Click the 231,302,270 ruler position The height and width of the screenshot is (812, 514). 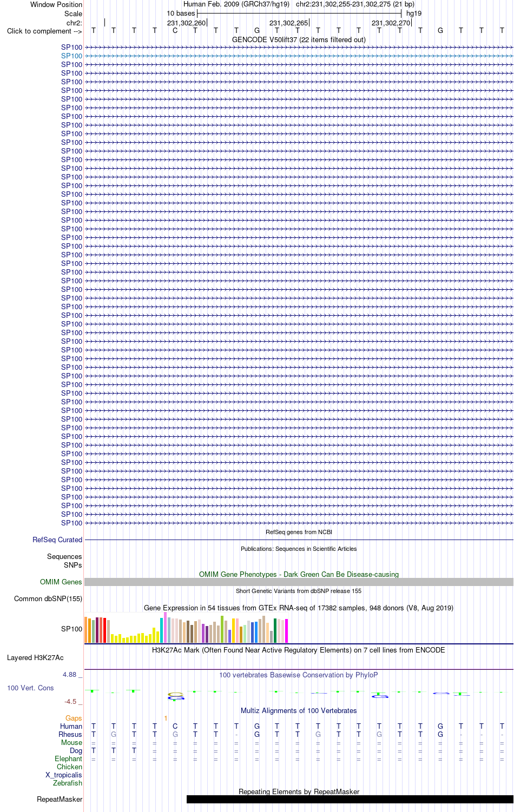pos(391,23)
